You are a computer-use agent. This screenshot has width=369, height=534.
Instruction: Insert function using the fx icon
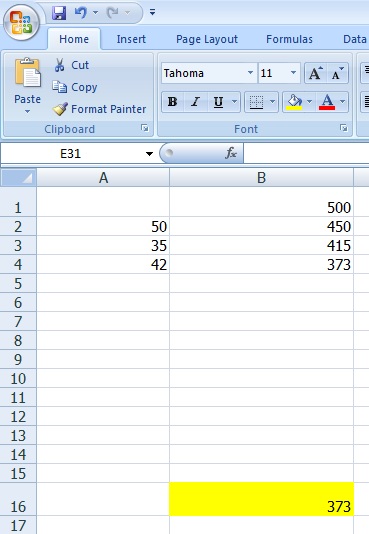pyautogui.click(x=231, y=153)
